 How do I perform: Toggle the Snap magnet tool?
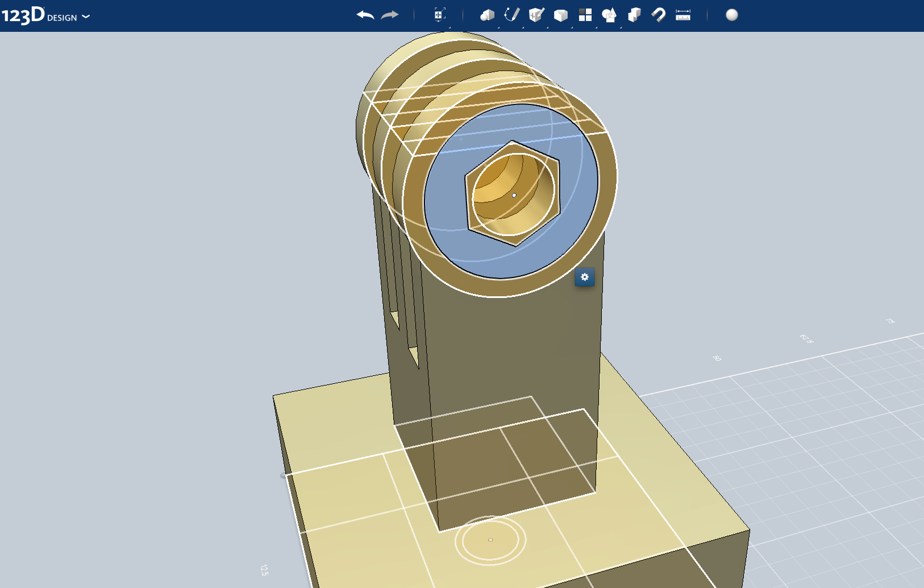click(x=659, y=15)
